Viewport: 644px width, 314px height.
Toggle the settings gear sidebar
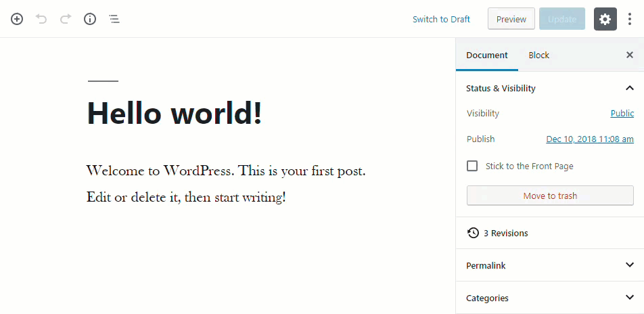pos(605,19)
